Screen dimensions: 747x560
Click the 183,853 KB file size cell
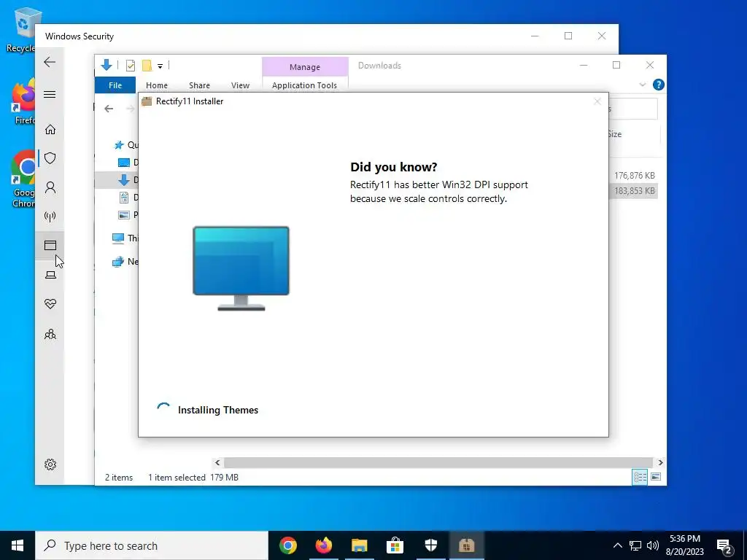[x=634, y=191]
